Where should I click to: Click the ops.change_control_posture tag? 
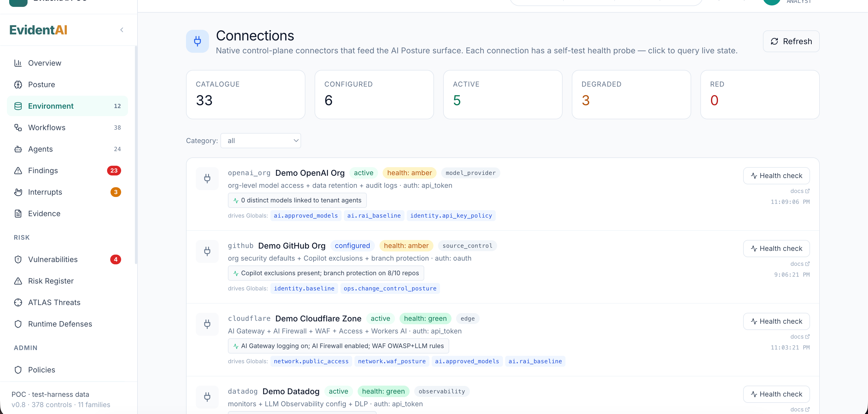390,288
